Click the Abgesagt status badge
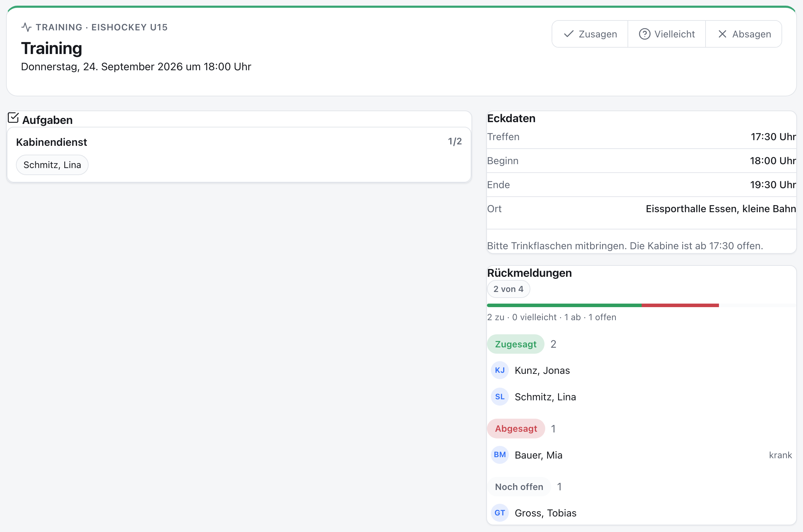This screenshot has height=532, width=803. coord(516,429)
